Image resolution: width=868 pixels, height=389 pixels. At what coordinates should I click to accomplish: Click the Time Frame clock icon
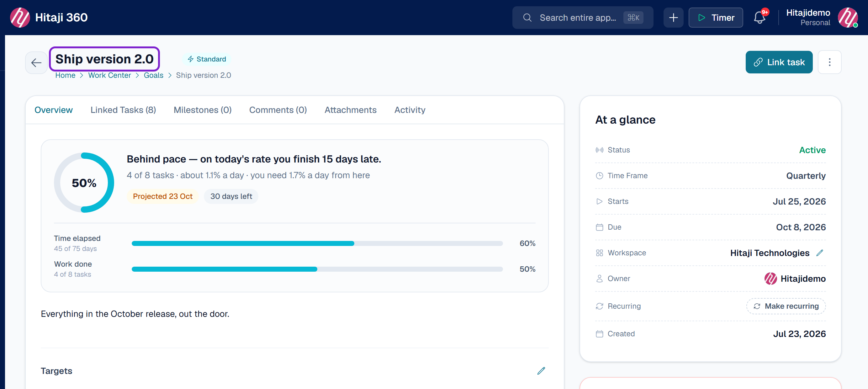[600, 176]
